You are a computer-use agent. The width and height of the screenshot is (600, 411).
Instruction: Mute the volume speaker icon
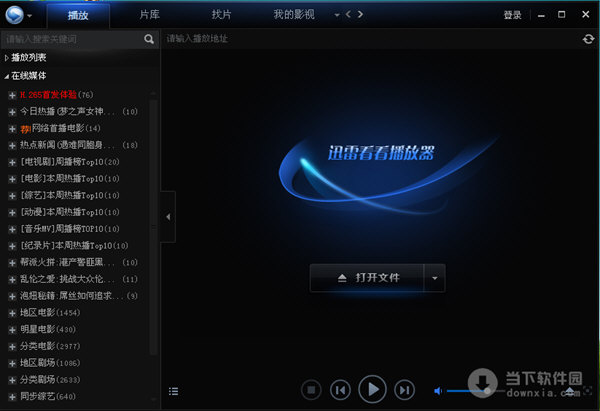point(438,390)
